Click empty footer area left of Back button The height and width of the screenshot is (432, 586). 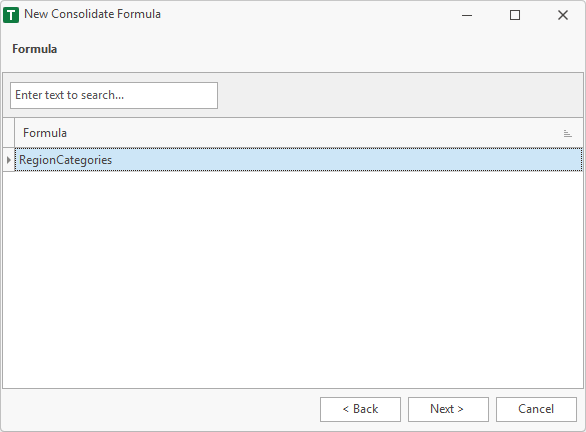tap(161, 409)
